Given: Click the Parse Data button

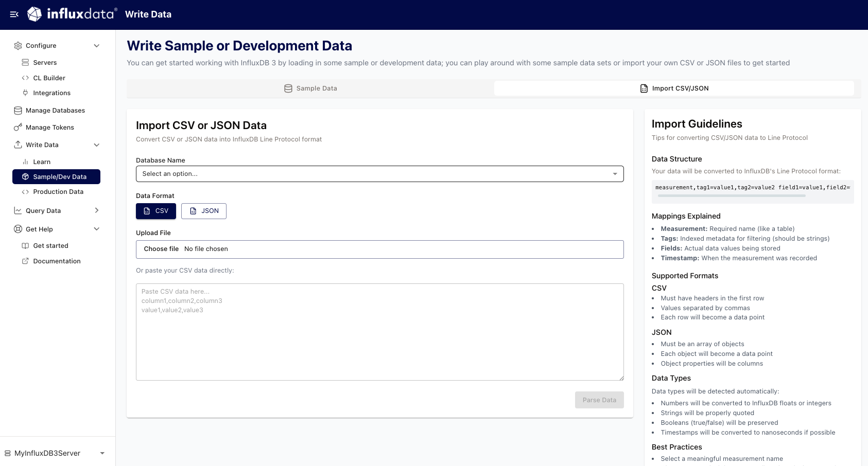Looking at the screenshot, I should coord(599,400).
